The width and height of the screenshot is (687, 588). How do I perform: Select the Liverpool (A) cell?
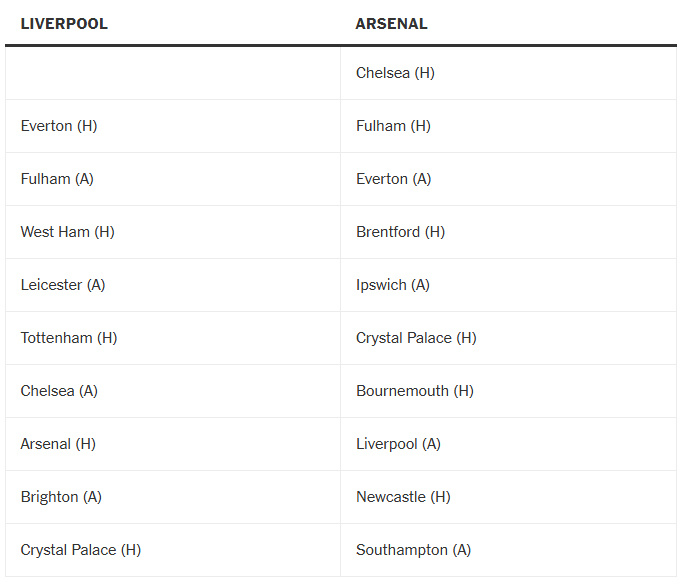click(398, 444)
